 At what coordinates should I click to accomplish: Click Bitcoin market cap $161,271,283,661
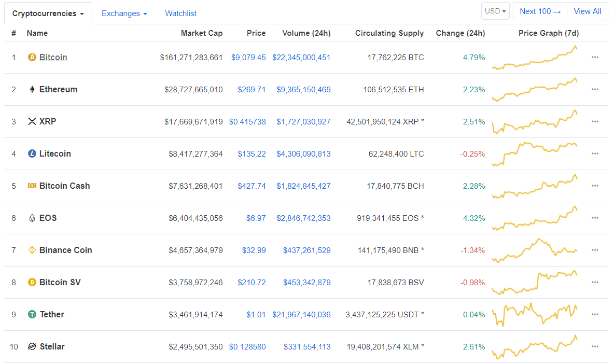tap(191, 58)
